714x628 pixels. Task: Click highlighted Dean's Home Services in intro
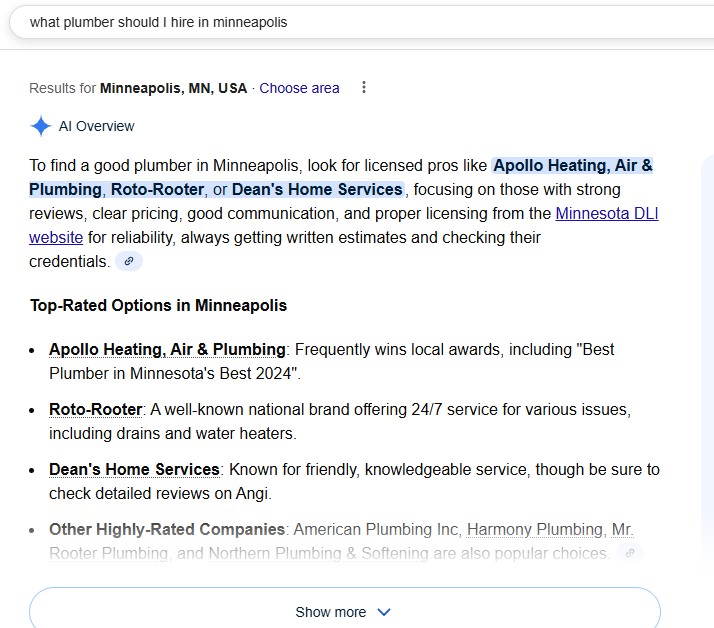point(317,189)
